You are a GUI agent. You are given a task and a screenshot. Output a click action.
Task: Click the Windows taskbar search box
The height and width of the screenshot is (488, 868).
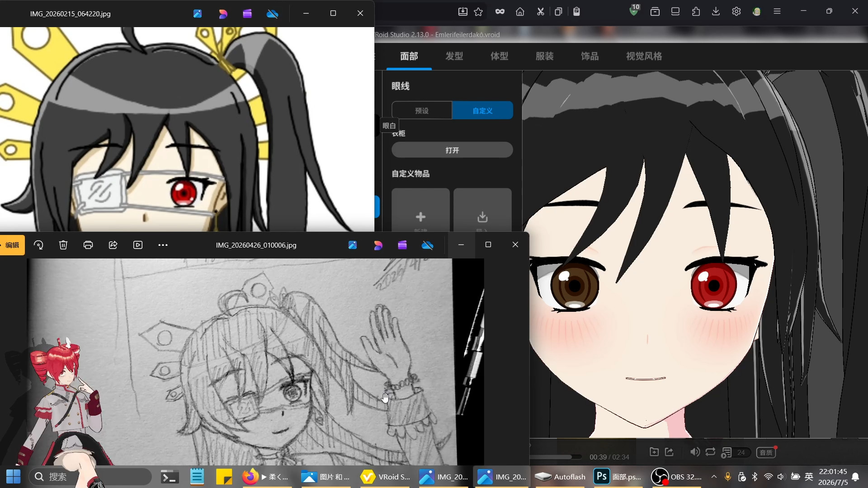pos(90,477)
